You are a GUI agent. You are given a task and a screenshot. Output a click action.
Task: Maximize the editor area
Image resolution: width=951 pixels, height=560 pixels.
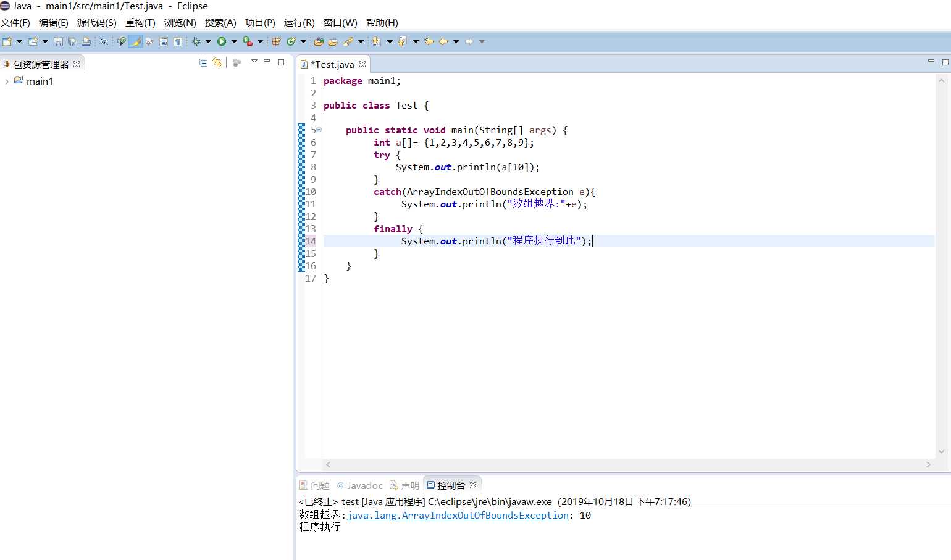coord(945,62)
